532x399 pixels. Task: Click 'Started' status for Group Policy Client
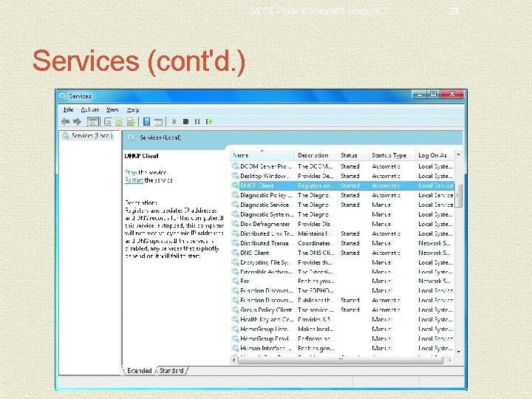(x=349, y=310)
